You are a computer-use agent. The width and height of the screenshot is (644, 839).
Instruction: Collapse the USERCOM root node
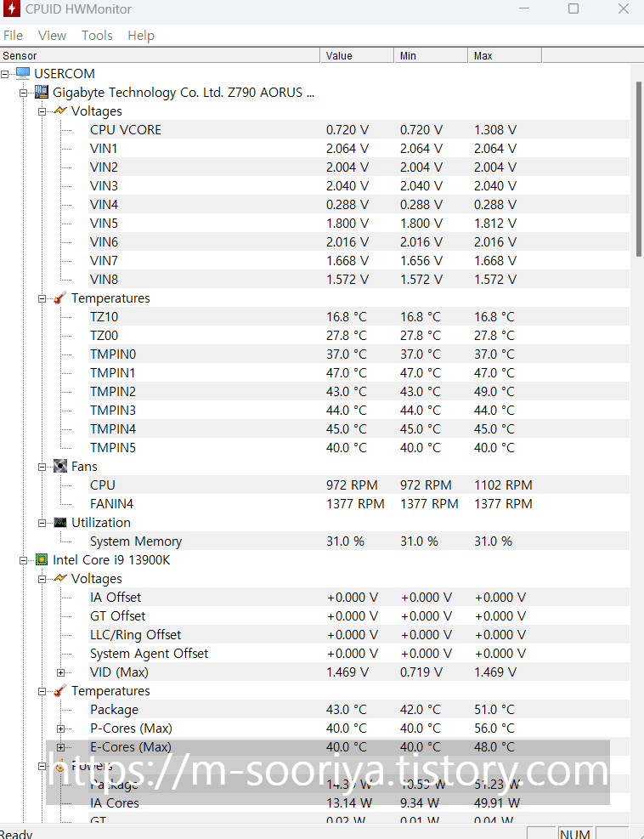5,74
